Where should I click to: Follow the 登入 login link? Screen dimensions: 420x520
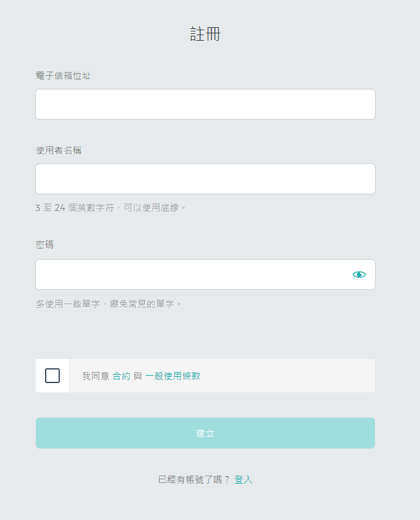(244, 479)
